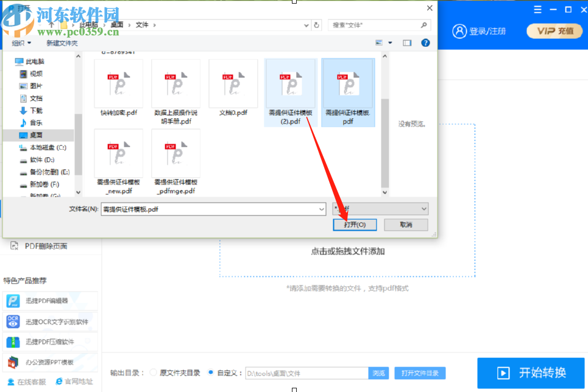Open 视频 folder in navigation pane
Screen dimensions: 588x392
click(32, 74)
